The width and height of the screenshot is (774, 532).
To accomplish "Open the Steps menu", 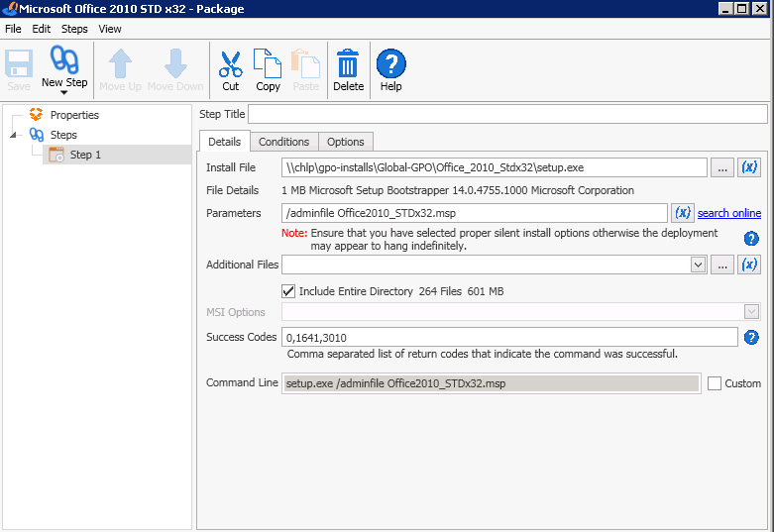I will [x=74, y=29].
